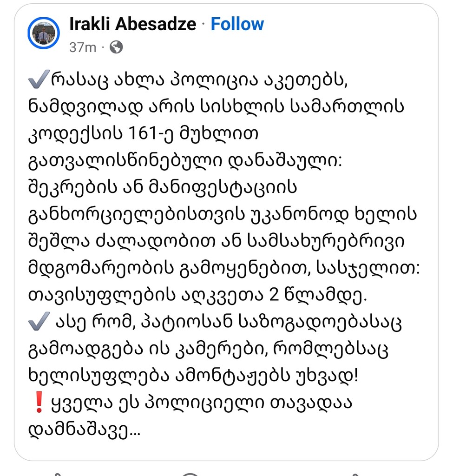Open Irakli Abesadze's profile picture

coord(44,34)
